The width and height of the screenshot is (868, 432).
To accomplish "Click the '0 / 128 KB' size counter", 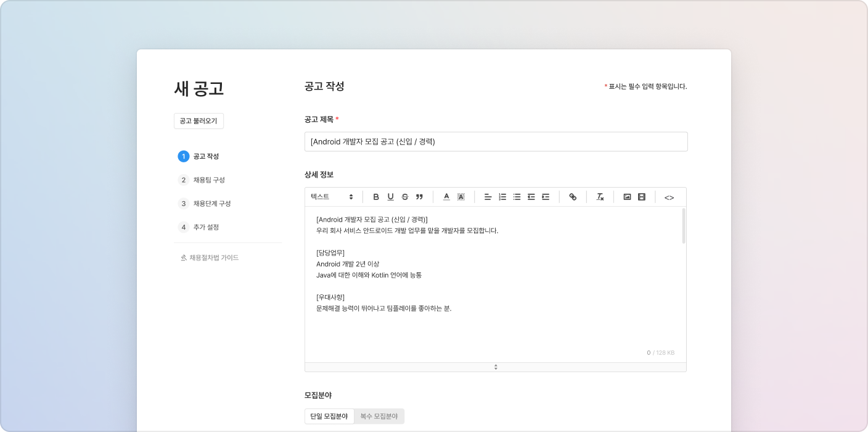I will tap(660, 352).
